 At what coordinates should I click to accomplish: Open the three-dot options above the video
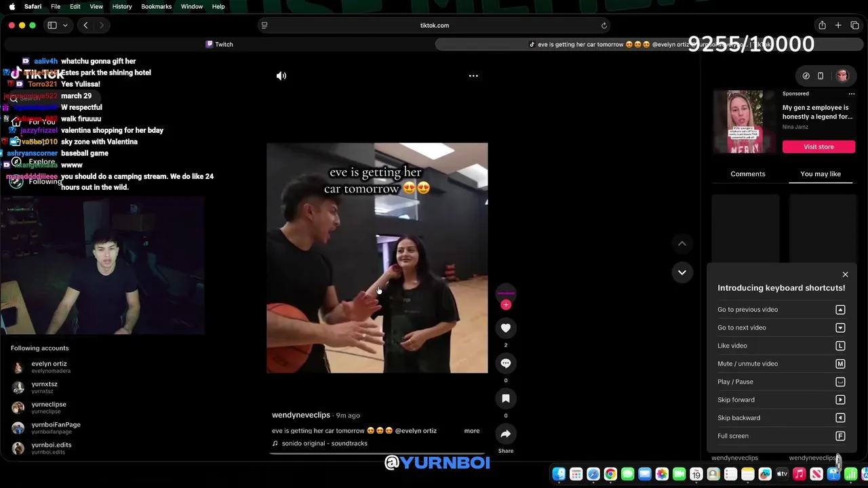coord(473,76)
